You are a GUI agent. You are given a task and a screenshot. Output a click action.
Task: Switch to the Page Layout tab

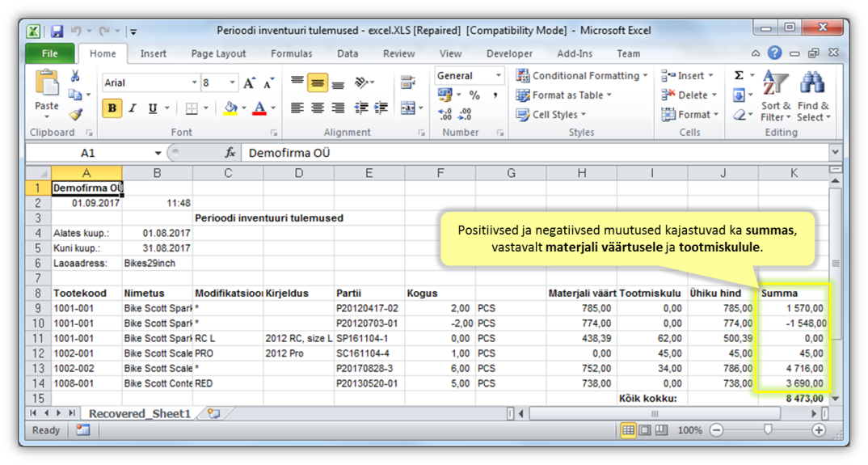pyautogui.click(x=219, y=53)
